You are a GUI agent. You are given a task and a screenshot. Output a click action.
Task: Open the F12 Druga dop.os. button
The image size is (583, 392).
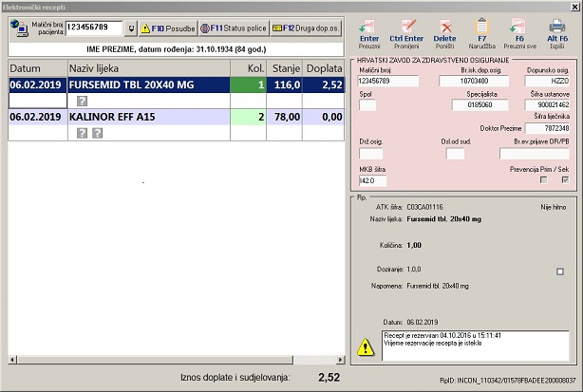(306, 28)
